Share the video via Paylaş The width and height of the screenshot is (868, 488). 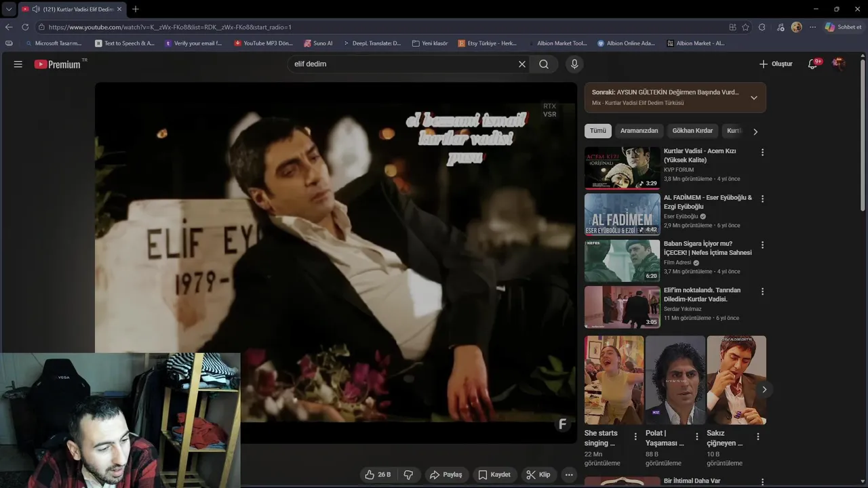pyautogui.click(x=446, y=474)
